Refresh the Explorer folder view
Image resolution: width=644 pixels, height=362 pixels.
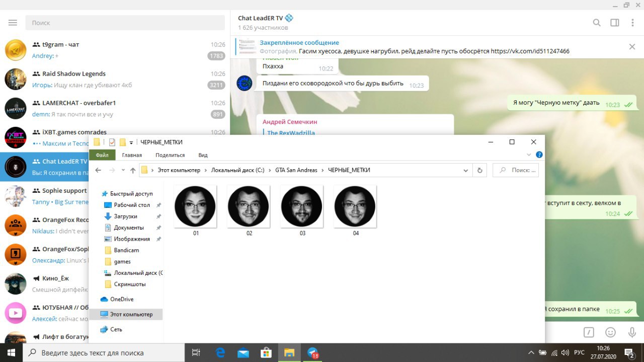pyautogui.click(x=479, y=170)
